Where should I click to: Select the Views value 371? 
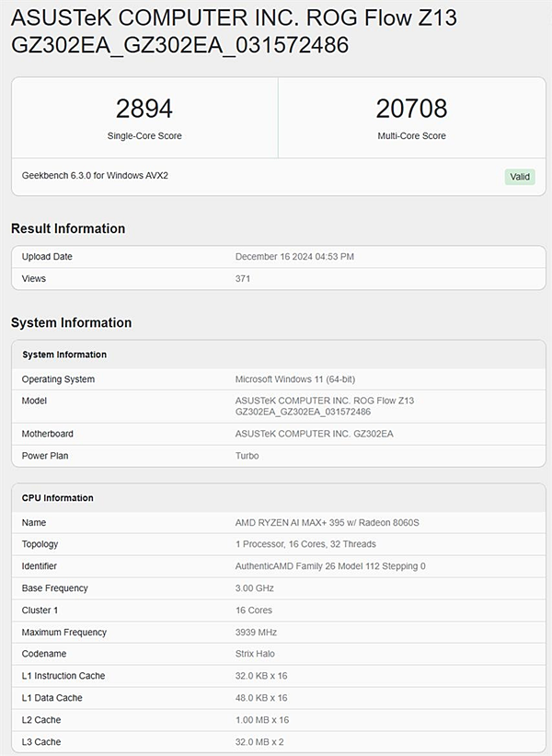(x=243, y=279)
